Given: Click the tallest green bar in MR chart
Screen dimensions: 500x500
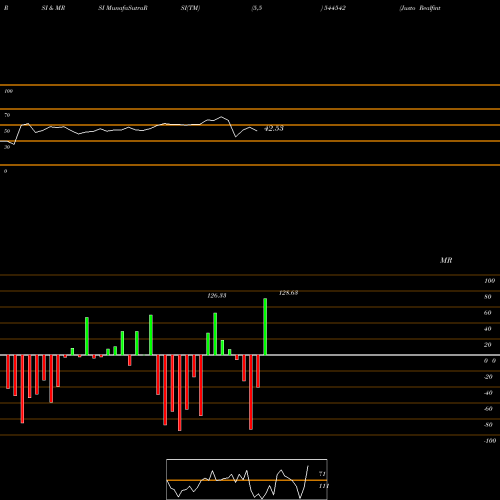Looking at the screenshot, I should [x=265, y=327].
